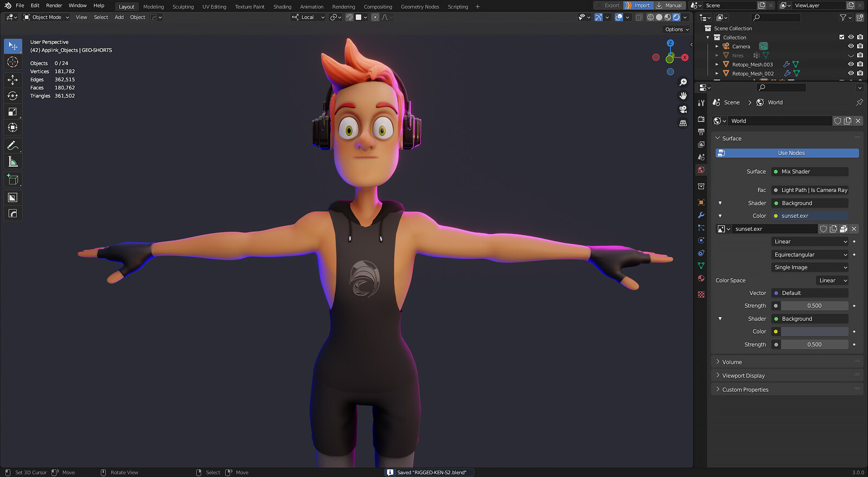Screen dimensions: 868x477
Task: Switch to the Shading workspace tab
Action: 282,7
